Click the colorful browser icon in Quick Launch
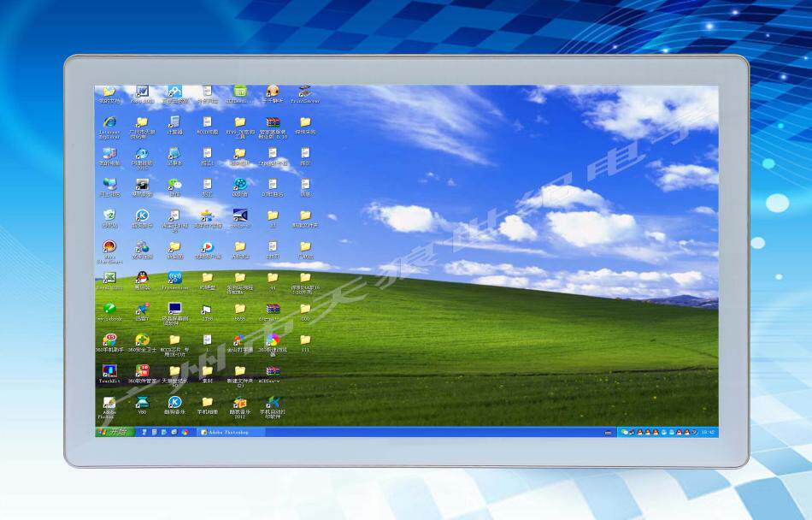This screenshot has width=812, height=520. [185, 432]
